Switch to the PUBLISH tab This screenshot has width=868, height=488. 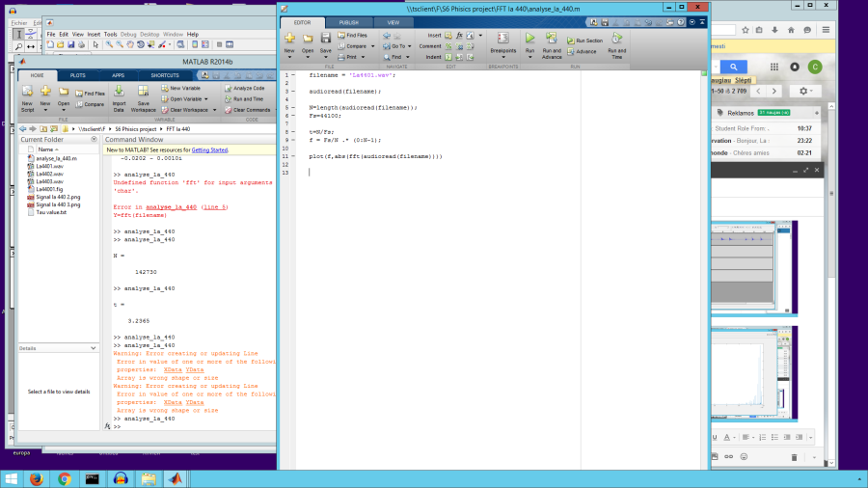click(x=348, y=21)
